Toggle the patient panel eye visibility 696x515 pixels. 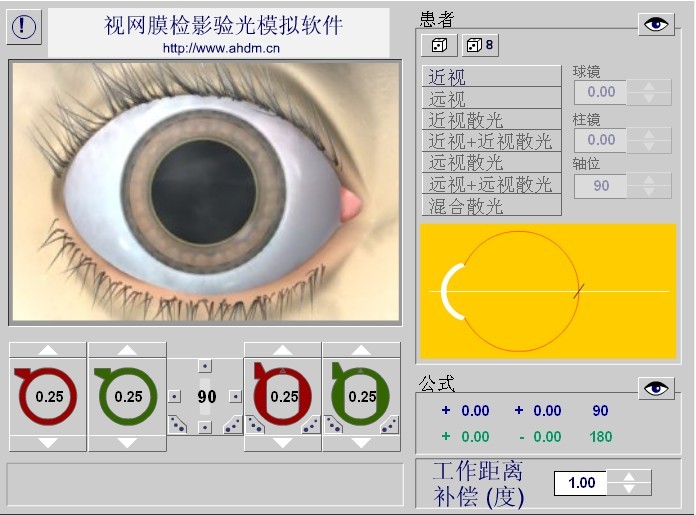[656, 24]
